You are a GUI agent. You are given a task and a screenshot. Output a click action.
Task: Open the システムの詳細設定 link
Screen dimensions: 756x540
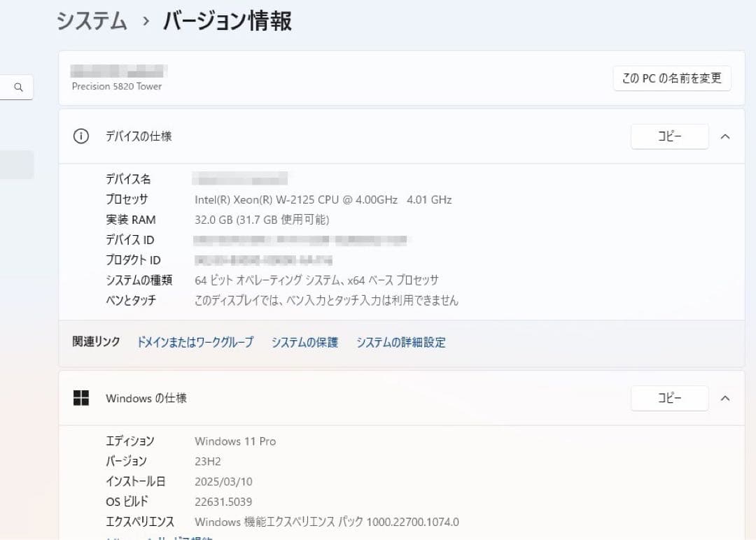(x=400, y=343)
